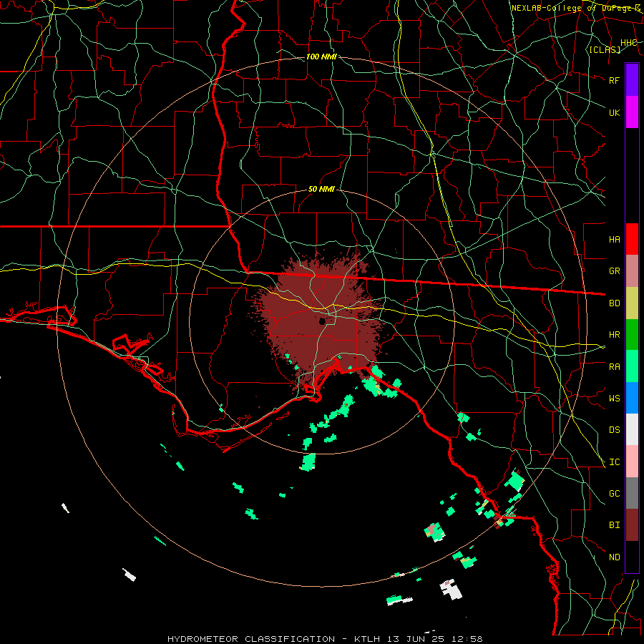Select the IC ice crystals pink swatch
This screenshot has width=644, height=644.
pyautogui.click(x=632, y=462)
